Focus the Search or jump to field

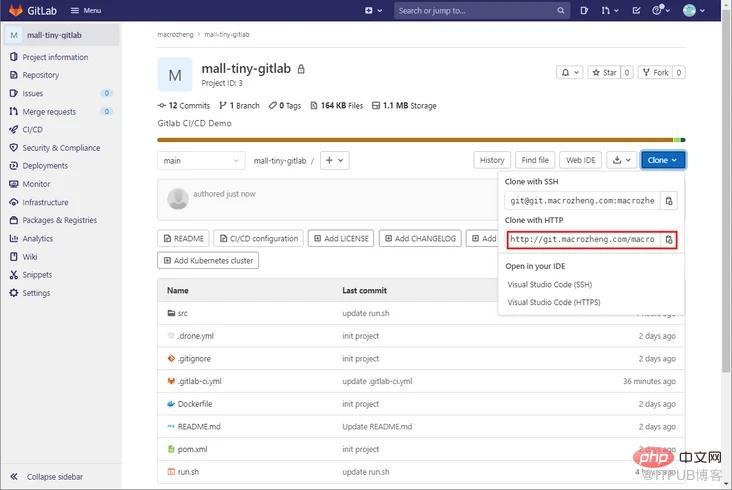pos(481,10)
